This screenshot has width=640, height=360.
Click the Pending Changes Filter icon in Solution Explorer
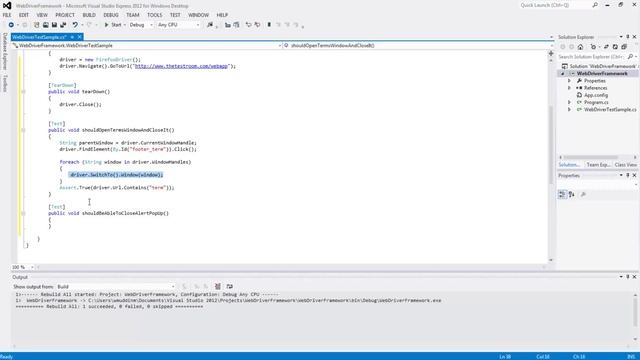[x=593, y=47]
